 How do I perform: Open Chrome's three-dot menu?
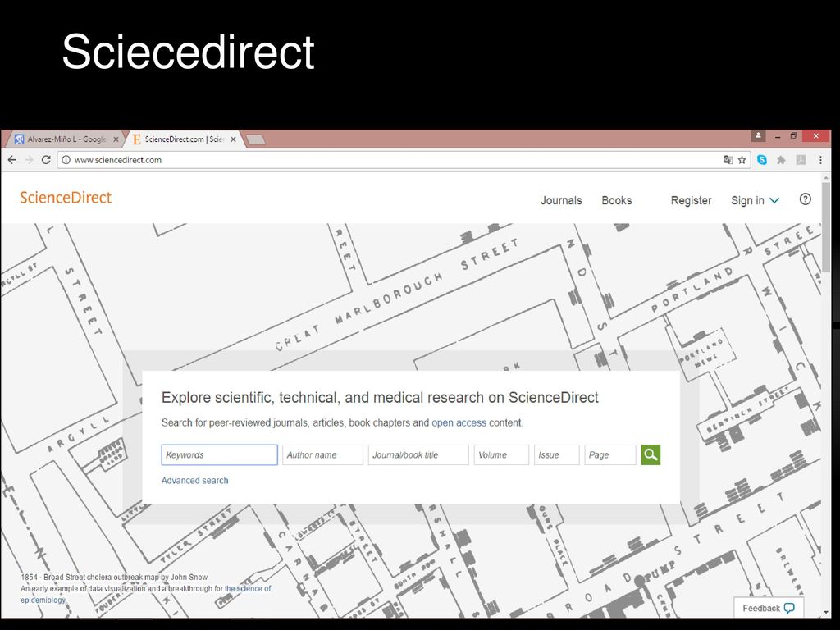click(820, 160)
